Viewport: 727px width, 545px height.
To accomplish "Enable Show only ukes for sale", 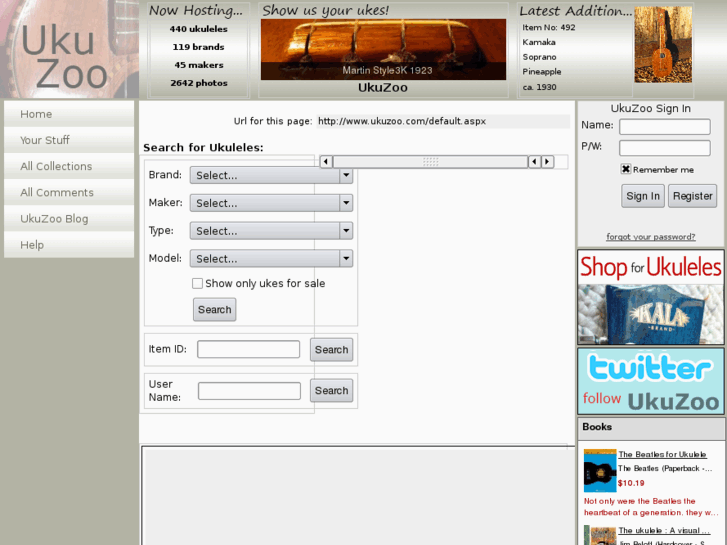I will coord(198,283).
